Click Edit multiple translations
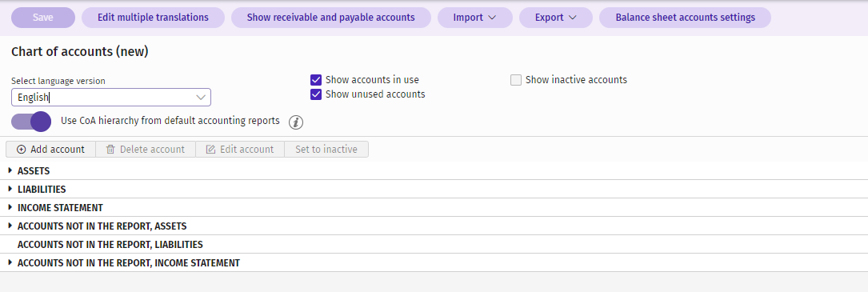The image size is (868, 292). click(153, 18)
